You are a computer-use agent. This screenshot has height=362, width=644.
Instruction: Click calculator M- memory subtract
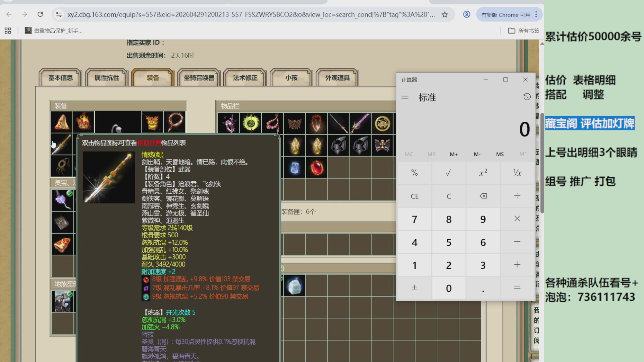(x=477, y=154)
